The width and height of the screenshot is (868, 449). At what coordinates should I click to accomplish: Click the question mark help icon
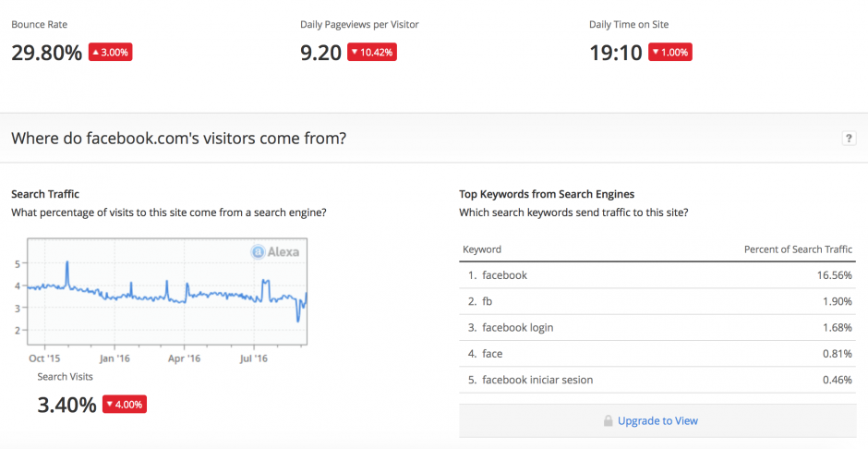[849, 138]
